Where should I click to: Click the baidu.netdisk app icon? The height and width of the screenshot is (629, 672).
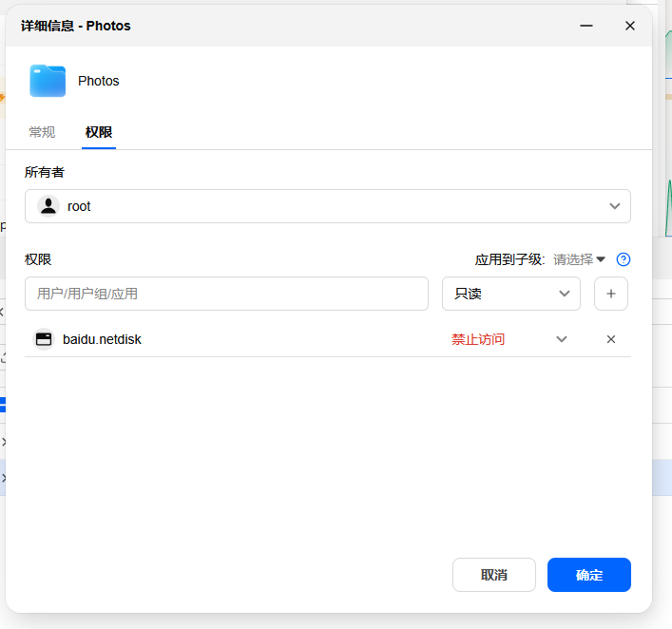pyautogui.click(x=44, y=339)
